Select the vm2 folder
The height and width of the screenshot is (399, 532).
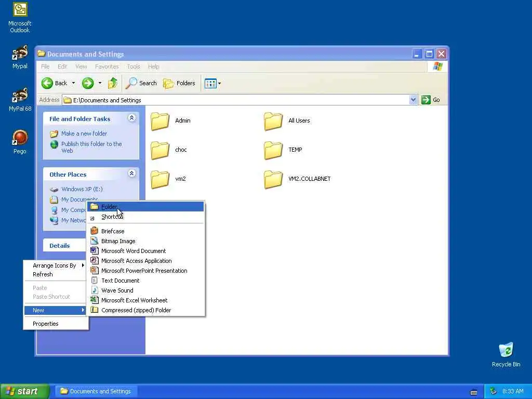point(169,179)
